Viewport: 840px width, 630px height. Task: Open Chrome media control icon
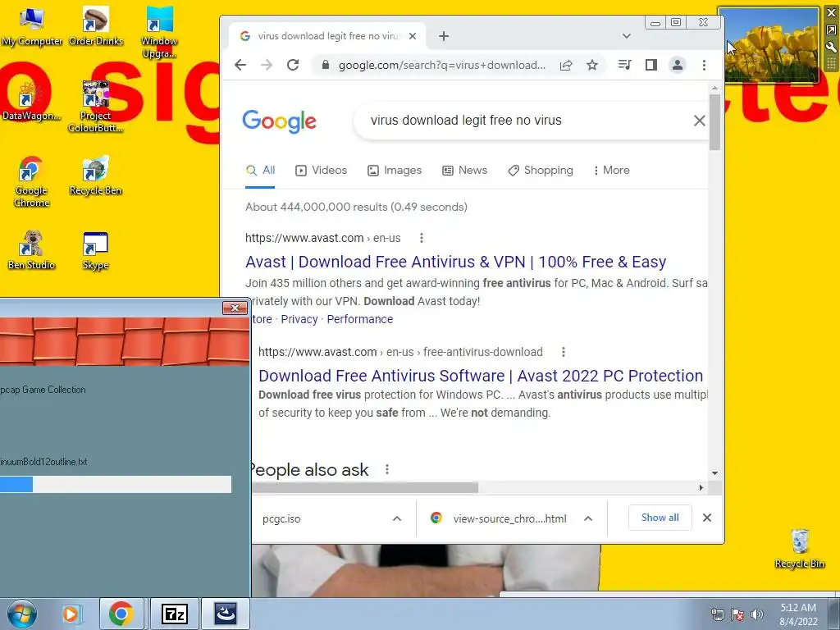tap(624, 65)
